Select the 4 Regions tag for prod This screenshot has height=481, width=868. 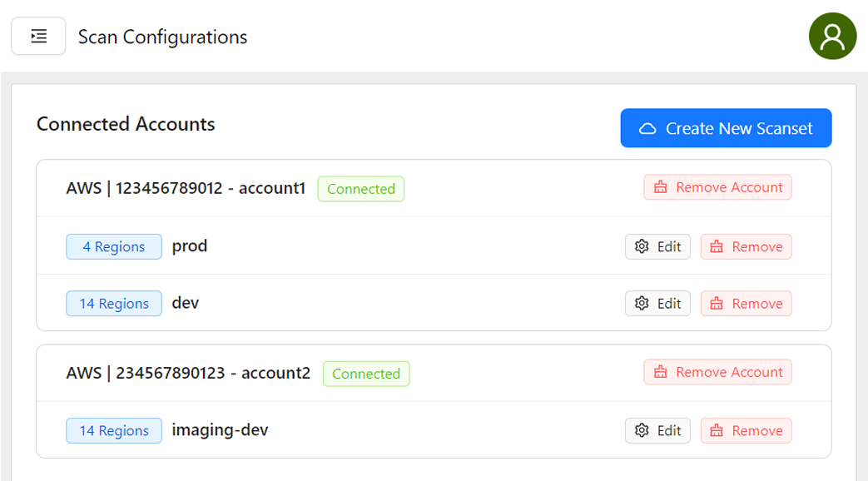pos(114,247)
